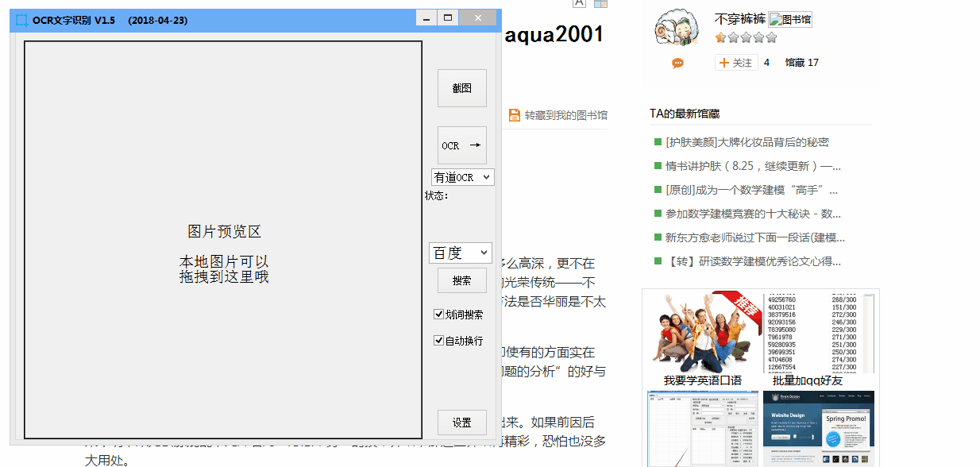Image resolution: width=980 pixels, height=467 pixels.
Task: Click the 搜索 search button
Action: pyautogui.click(x=462, y=280)
